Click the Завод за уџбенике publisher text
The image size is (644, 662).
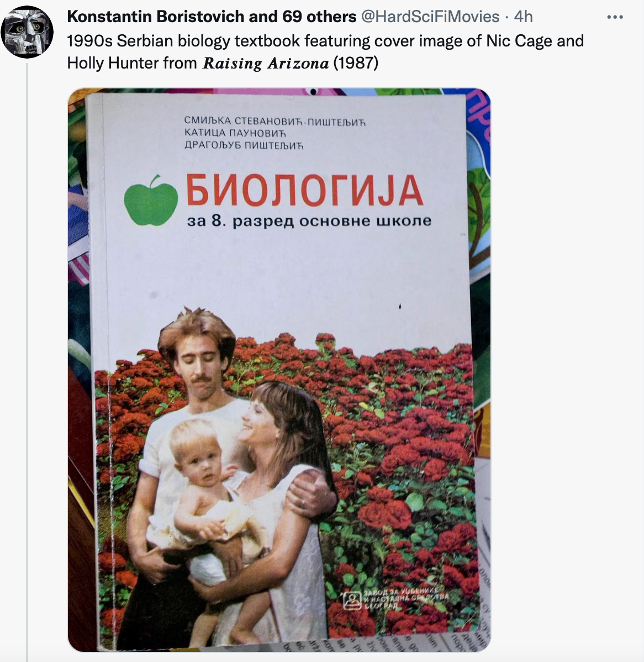tap(406, 597)
